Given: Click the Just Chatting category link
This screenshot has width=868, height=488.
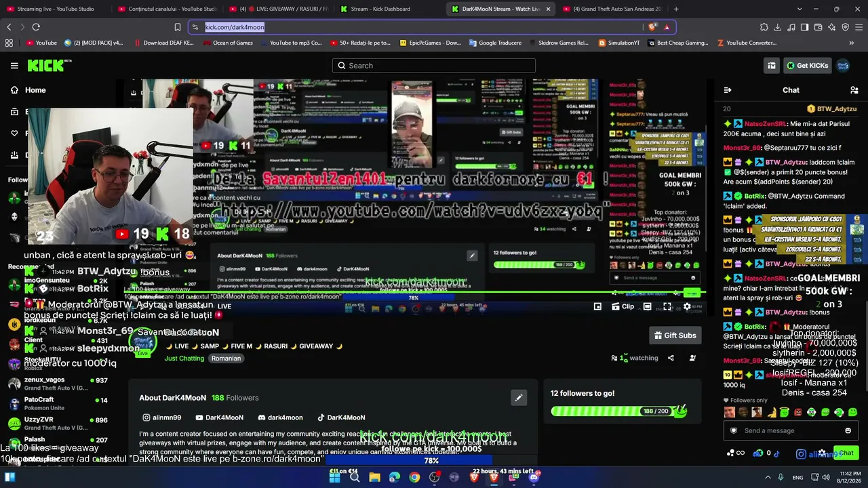Looking at the screenshot, I should click(184, 358).
